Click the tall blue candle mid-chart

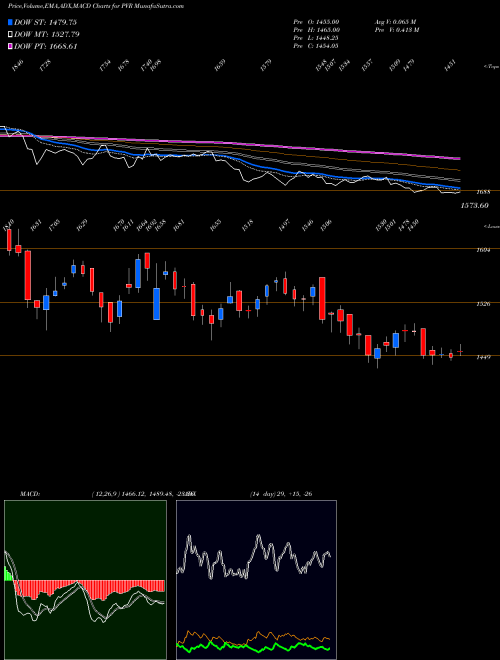click(157, 304)
